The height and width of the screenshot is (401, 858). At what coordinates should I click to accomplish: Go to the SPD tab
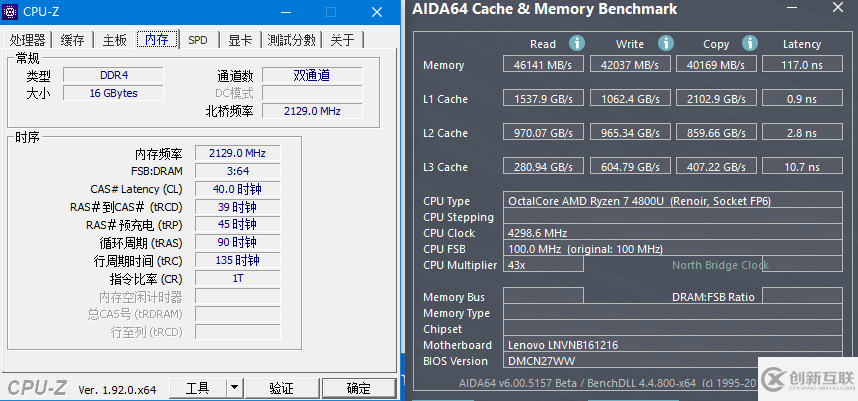[x=198, y=40]
